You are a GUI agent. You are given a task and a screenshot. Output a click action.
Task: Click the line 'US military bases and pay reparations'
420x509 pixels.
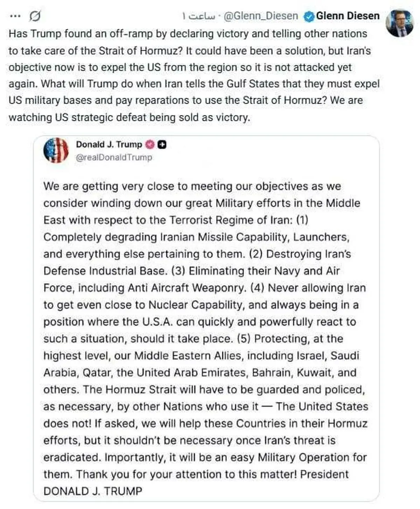(x=185, y=100)
